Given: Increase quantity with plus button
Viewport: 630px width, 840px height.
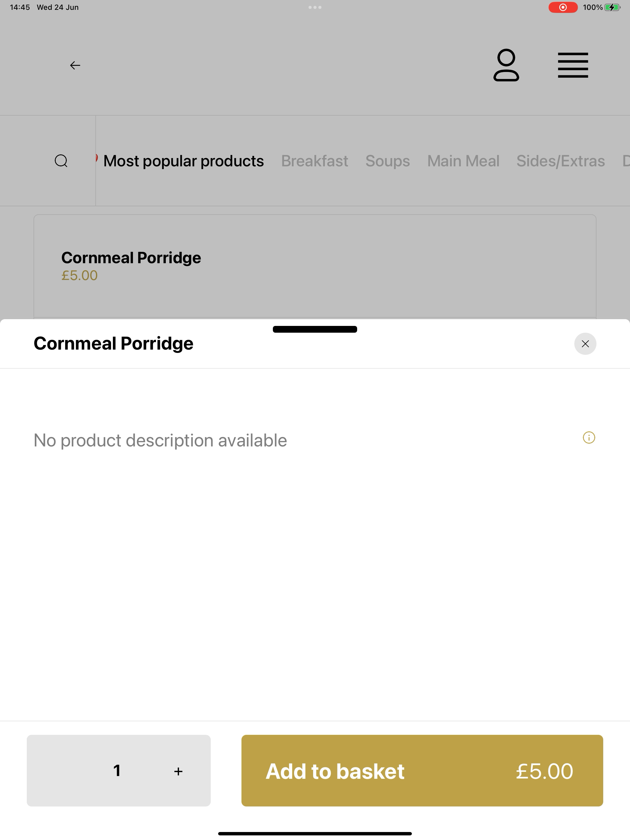Looking at the screenshot, I should coord(178,771).
